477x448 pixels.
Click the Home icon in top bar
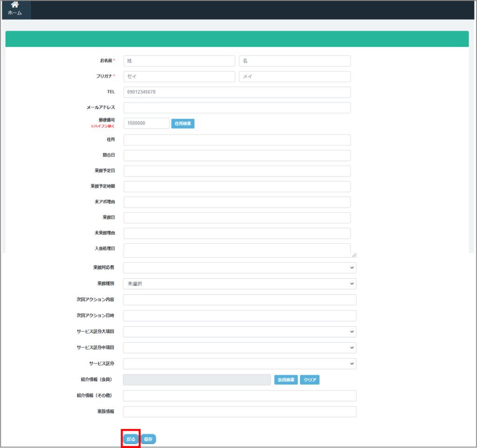[x=14, y=5]
